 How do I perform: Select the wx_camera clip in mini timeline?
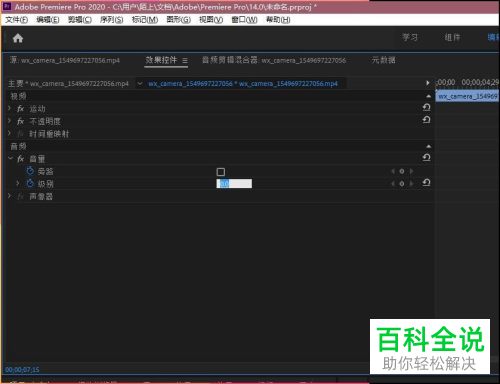point(467,96)
